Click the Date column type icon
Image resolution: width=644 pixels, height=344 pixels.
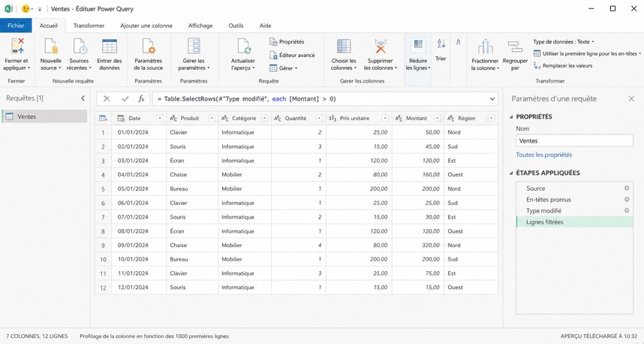pos(121,119)
